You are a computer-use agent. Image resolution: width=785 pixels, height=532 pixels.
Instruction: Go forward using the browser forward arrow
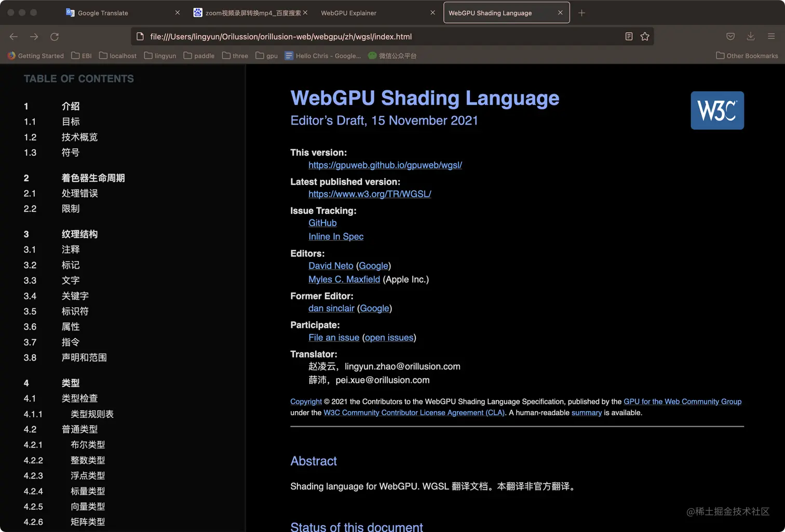pos(34,36)
